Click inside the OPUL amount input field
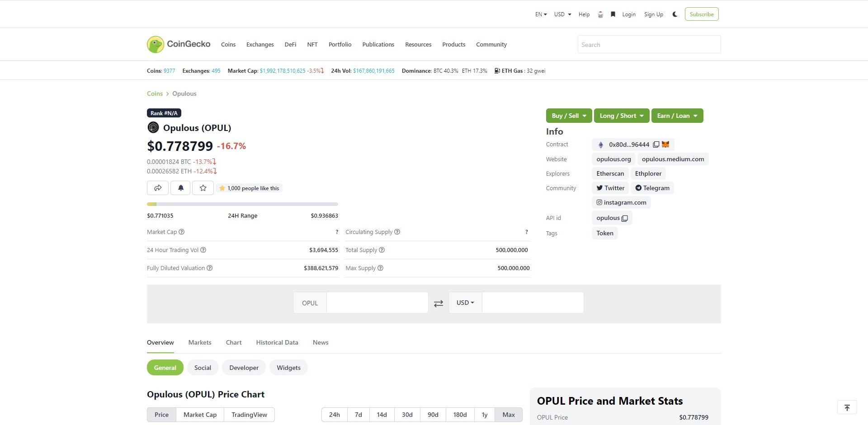 pos(377,303)
